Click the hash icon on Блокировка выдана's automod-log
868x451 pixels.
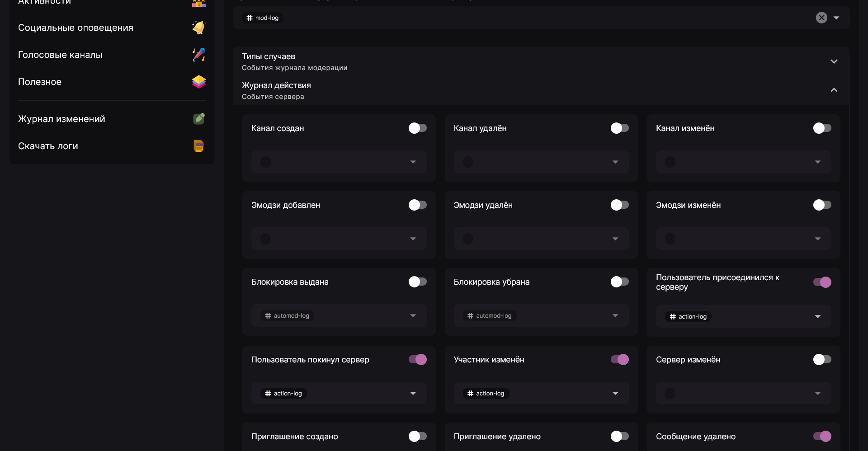(268, 316)
